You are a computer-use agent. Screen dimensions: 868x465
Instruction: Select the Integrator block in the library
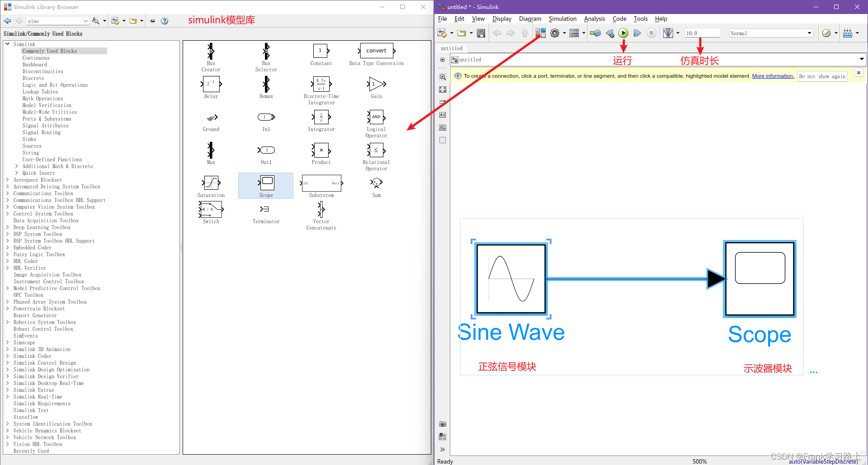[x=321, y=121]
